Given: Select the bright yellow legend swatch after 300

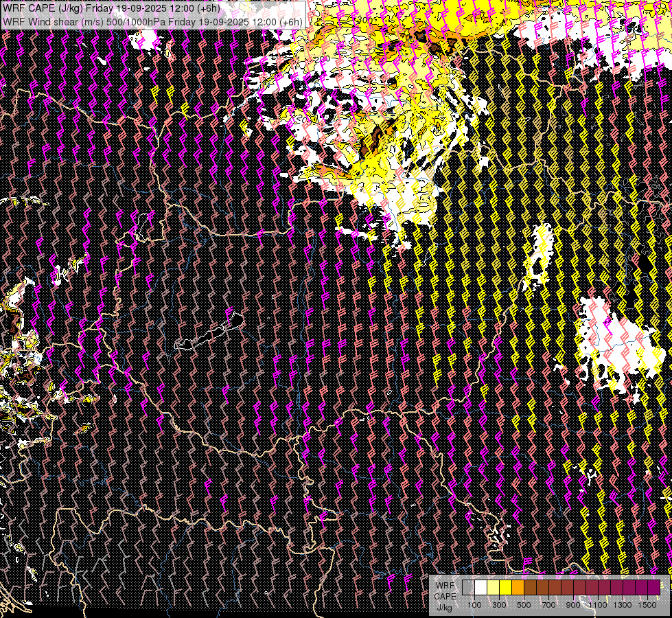Looking at the screenshot, I should coord(505,588).
